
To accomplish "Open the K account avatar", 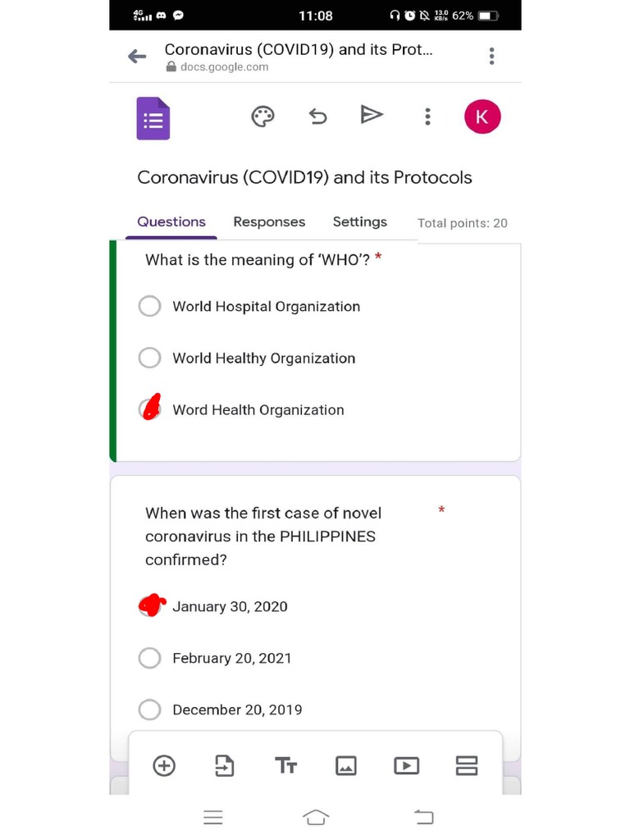I will (482, 116).
